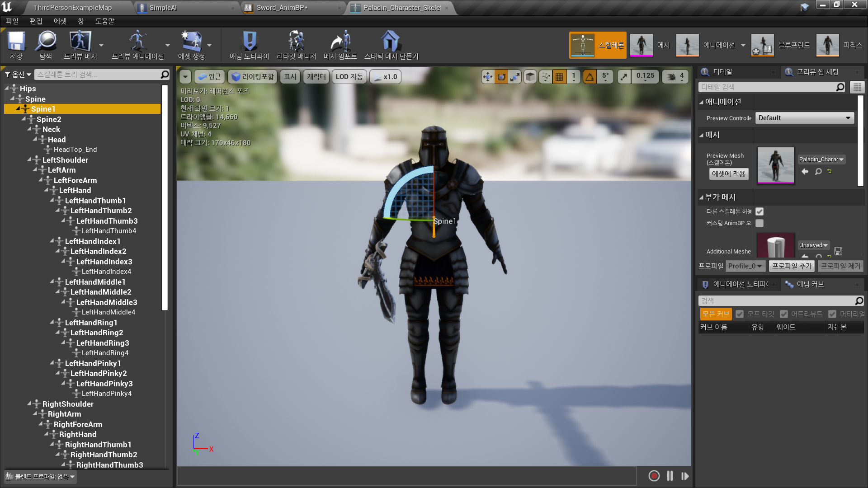Click the Add Profile (프로파일 추가) button
The height and width of the screenshot is (488, 868).
pyautogui.click(x=792, y=266)
